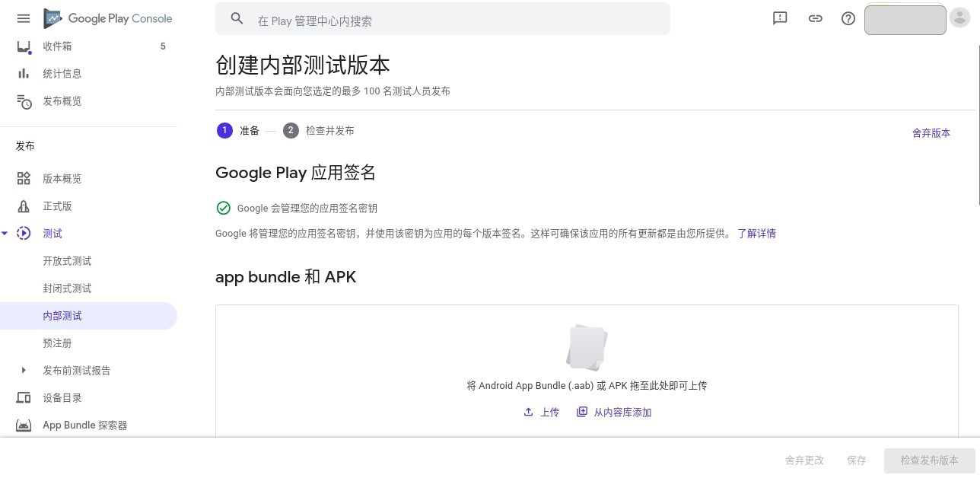This screenshot has height=478, width=980.
Task: Select 测试 in sidebar
Action: pos(52,234)
